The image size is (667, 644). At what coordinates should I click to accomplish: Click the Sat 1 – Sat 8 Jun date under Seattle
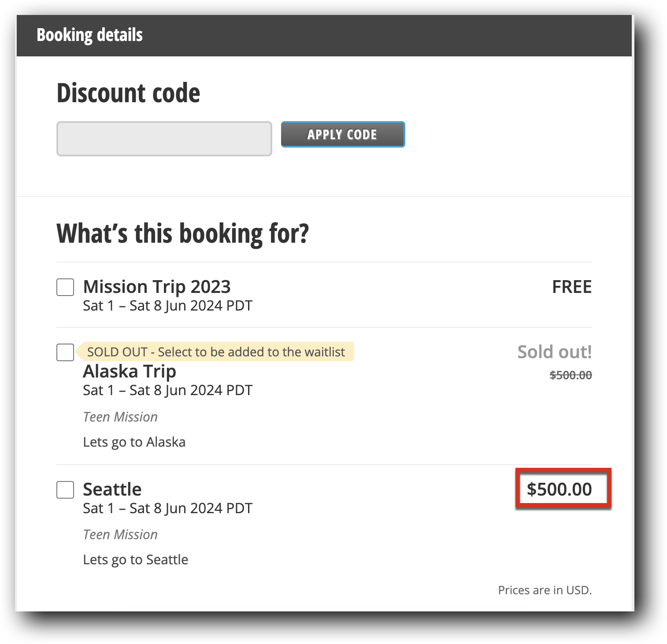(167, 508)
